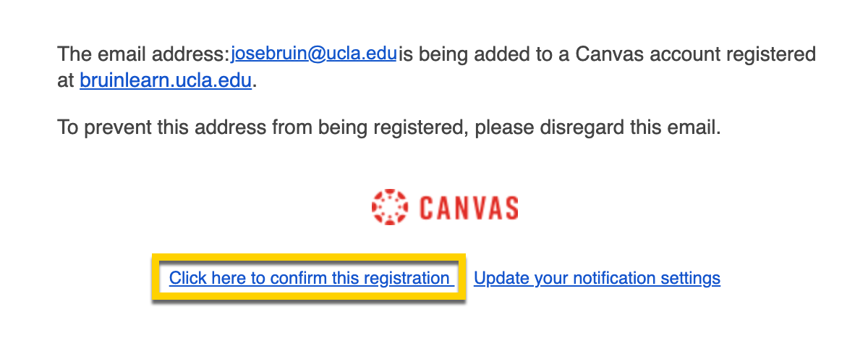
Task: Open Update your notification settings link
Action: (x=597, y=278)
